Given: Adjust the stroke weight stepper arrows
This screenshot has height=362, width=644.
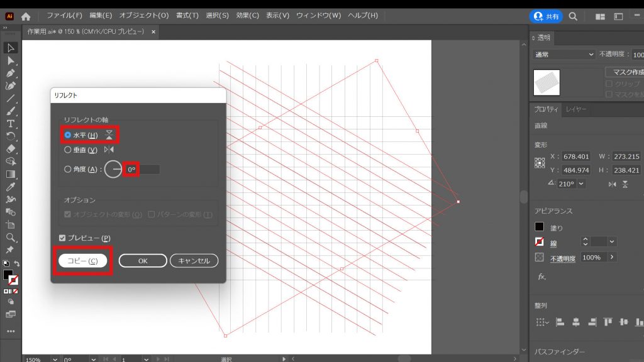Looking at the screenshot, I should 586,241.
